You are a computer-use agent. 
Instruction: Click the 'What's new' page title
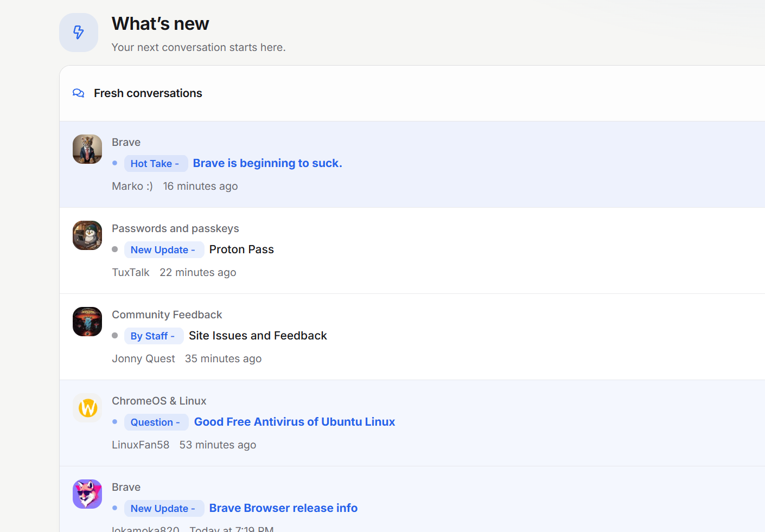[160, 24]
